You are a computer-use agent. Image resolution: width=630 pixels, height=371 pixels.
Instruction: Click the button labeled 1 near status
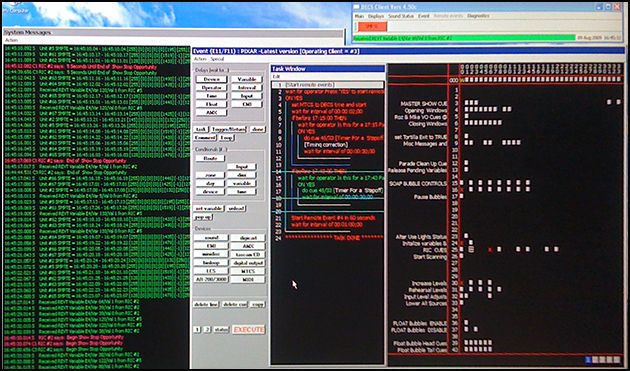click(x=197, y=330)
